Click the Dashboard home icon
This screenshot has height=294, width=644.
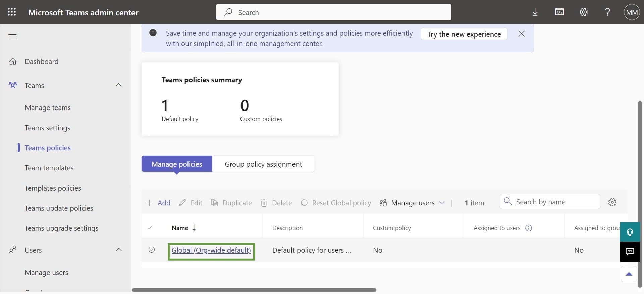click(13, 61)
